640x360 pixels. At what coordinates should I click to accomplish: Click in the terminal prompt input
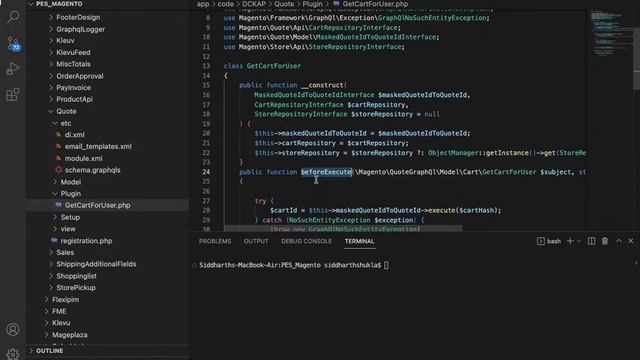pos(386,265)
